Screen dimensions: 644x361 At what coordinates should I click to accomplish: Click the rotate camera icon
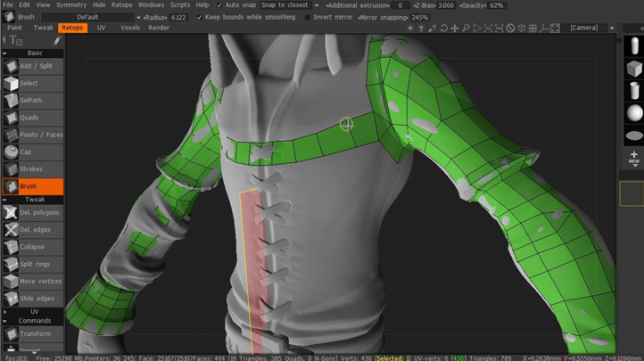(x=443, y=28)
